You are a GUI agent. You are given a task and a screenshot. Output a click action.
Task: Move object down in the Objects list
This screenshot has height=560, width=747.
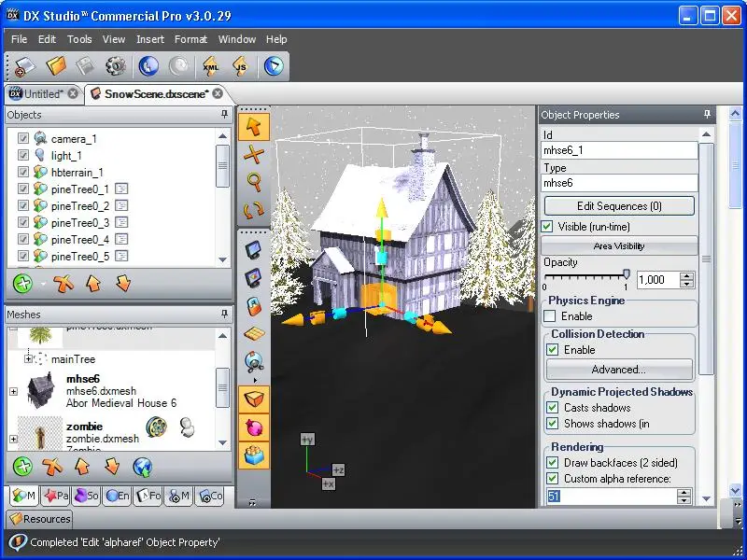click(123, 284)
